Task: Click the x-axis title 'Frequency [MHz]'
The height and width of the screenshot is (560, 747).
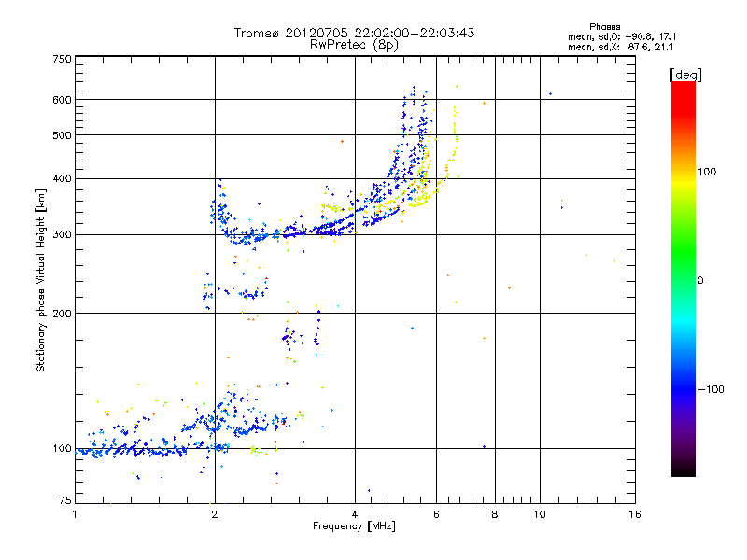Action: pos(354,526)
